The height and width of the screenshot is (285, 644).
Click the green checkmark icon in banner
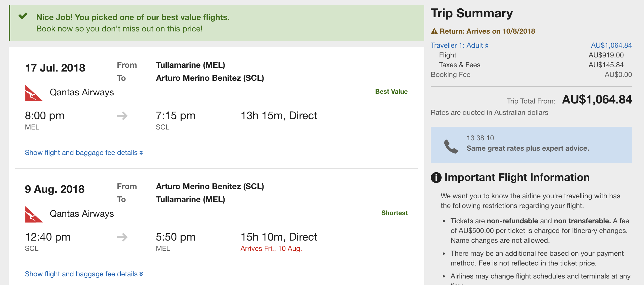tap(23, 16)
